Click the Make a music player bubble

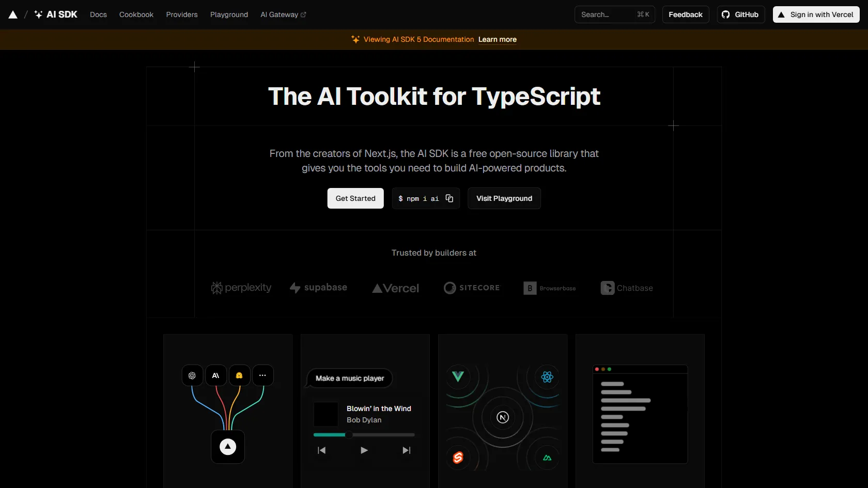(350, 379)
